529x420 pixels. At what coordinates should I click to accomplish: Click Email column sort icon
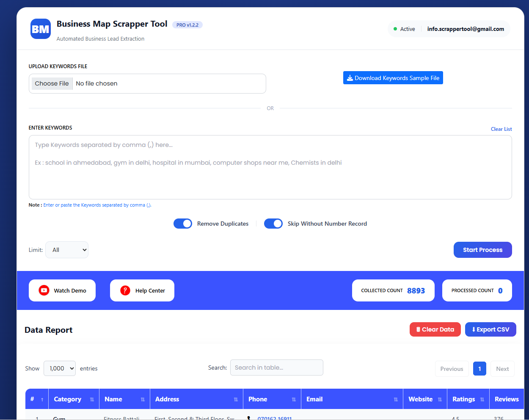(x=396, y=399)
